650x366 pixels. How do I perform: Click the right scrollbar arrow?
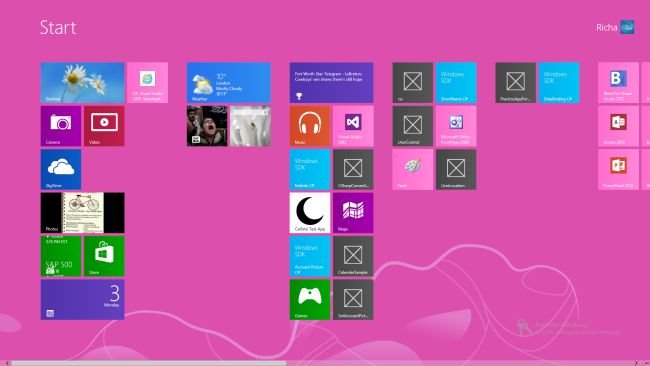coord(636,363)
